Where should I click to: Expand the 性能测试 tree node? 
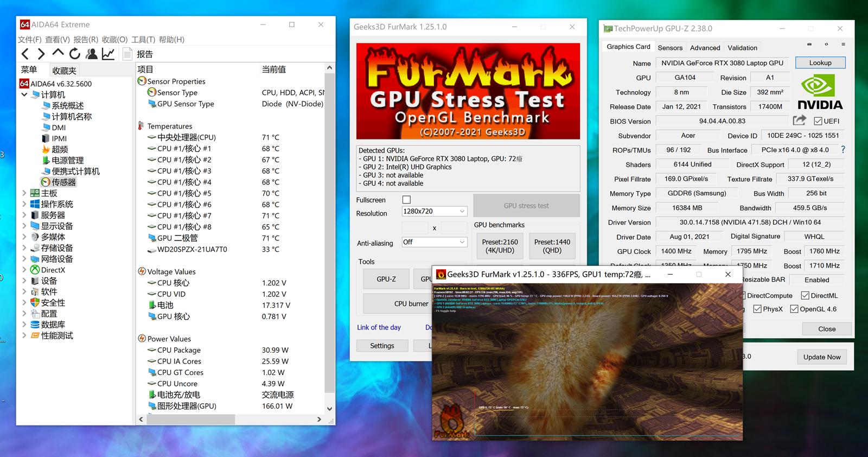pos(24,335)
